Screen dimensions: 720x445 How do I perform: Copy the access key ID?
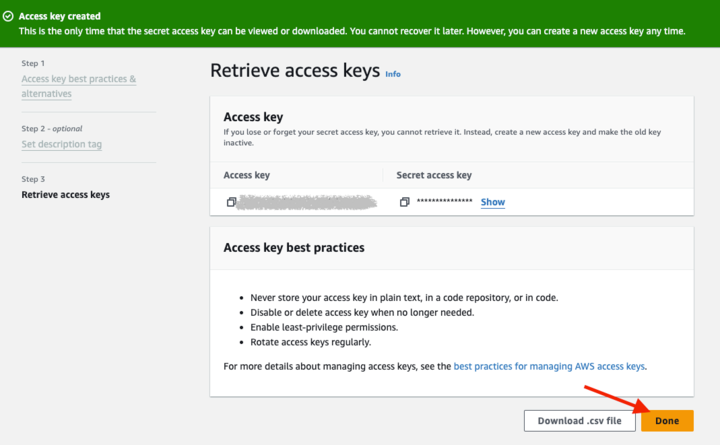point(231,202)
